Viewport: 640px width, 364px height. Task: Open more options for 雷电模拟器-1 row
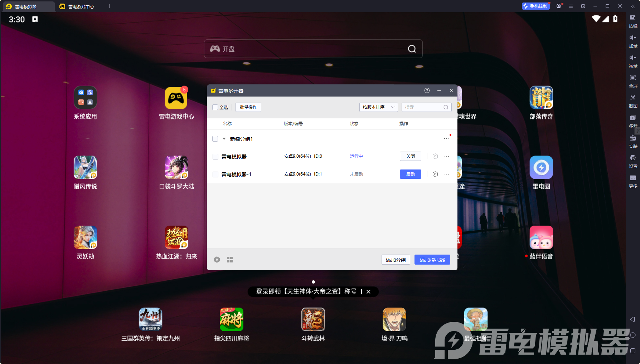click(x=447, y=174)
